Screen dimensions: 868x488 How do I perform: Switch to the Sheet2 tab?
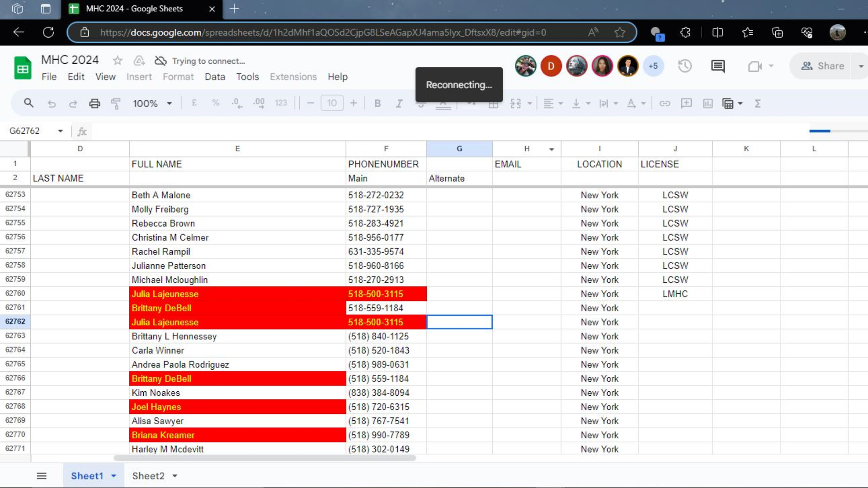148,476
